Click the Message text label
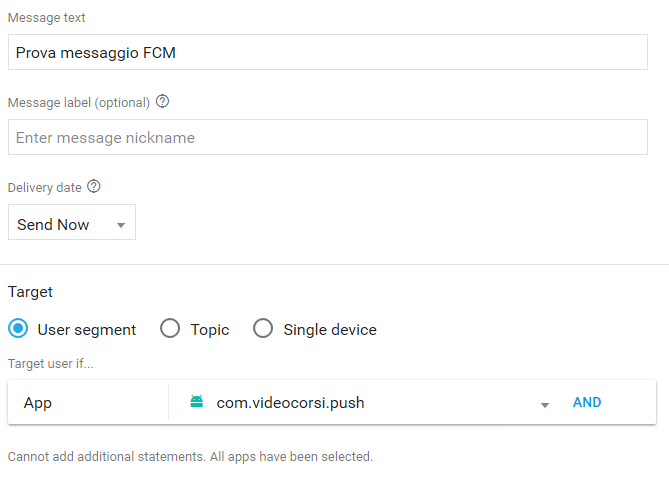This screenshot has height=478, width=669. click(46, 18)
